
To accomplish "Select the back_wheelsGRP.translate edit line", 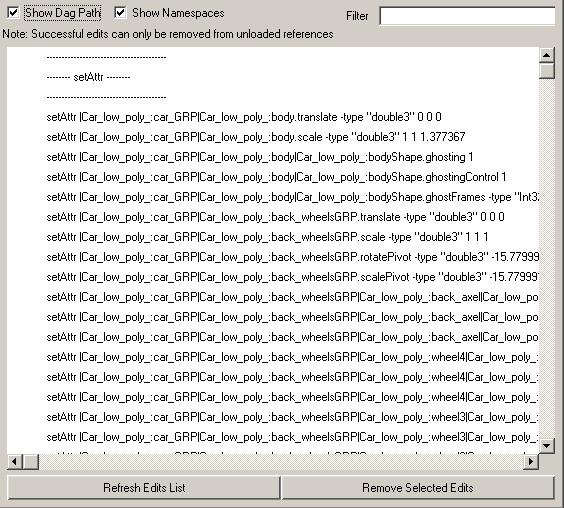I will 276,217.
